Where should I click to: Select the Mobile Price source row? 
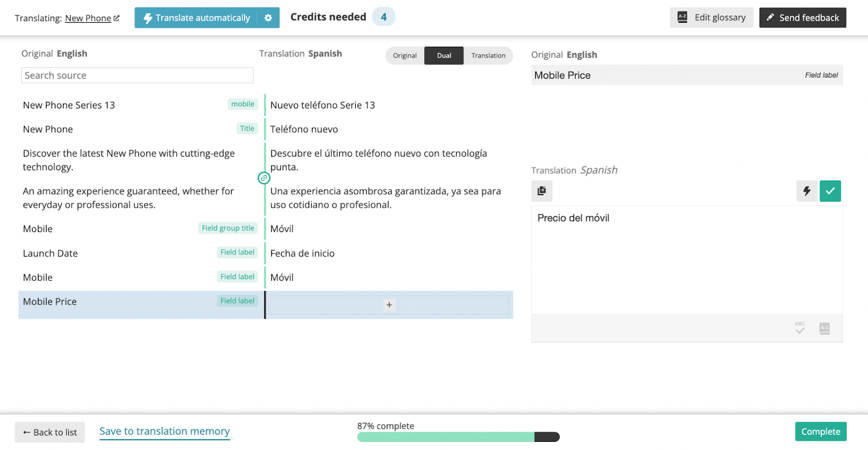(140, 305)
